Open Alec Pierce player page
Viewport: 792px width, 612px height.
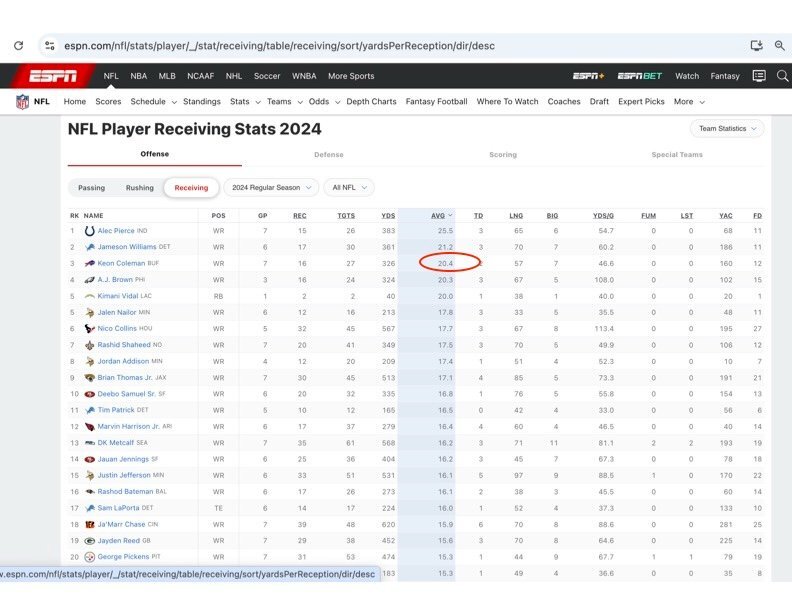click(x=116, y=231)
